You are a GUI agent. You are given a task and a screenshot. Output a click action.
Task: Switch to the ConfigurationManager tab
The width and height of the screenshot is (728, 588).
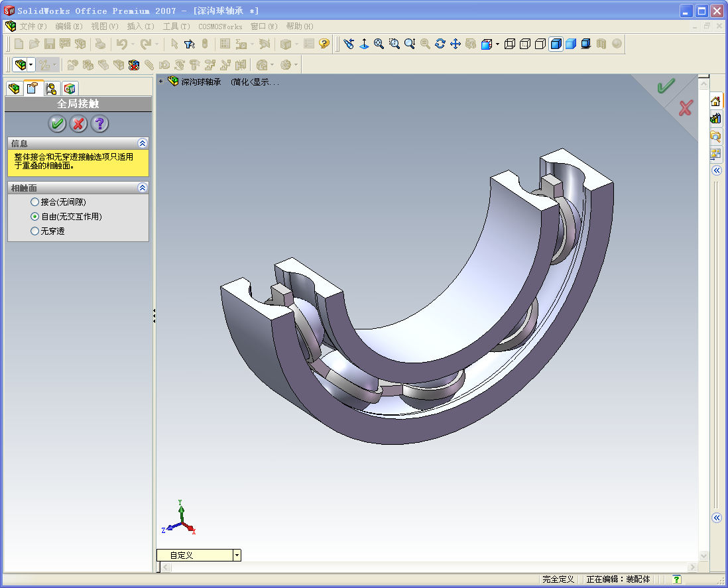point(51,88)
